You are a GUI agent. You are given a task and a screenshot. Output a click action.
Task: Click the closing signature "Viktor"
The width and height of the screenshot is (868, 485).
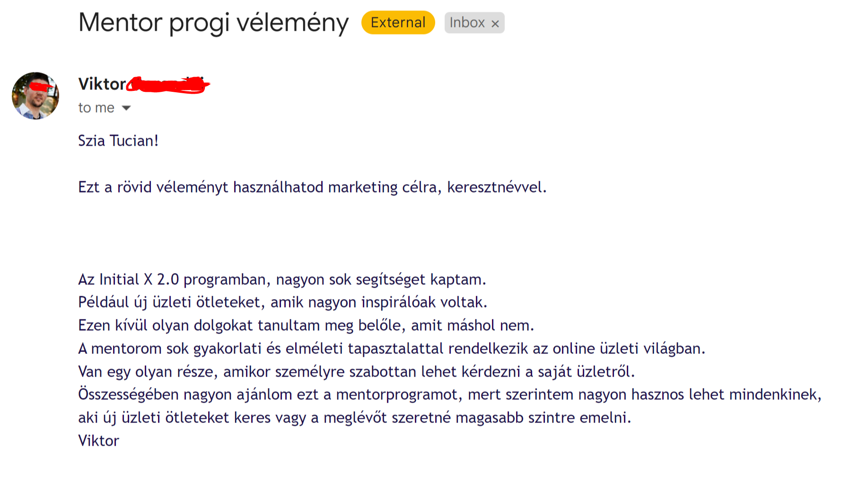[x=99, y=441]
